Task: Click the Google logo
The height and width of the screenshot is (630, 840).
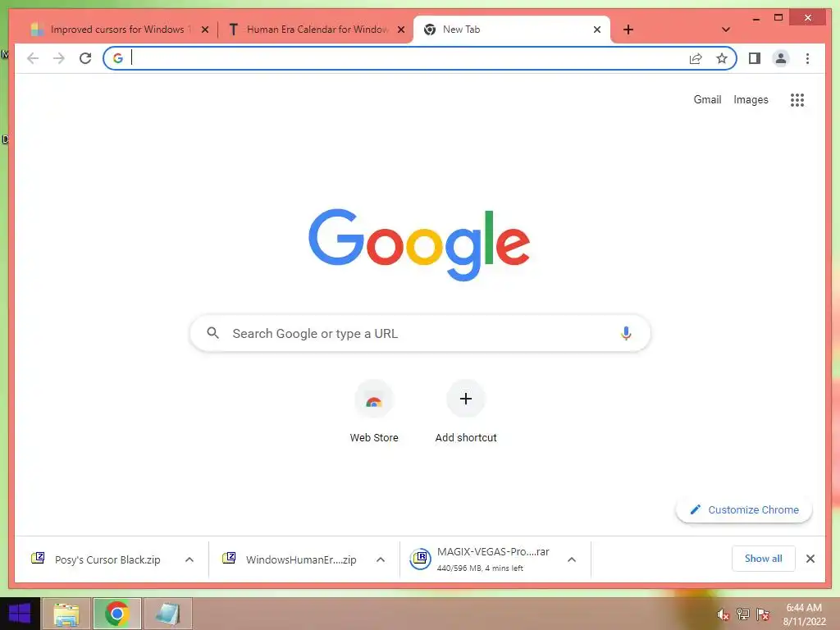Action: (x=419, y=244)
